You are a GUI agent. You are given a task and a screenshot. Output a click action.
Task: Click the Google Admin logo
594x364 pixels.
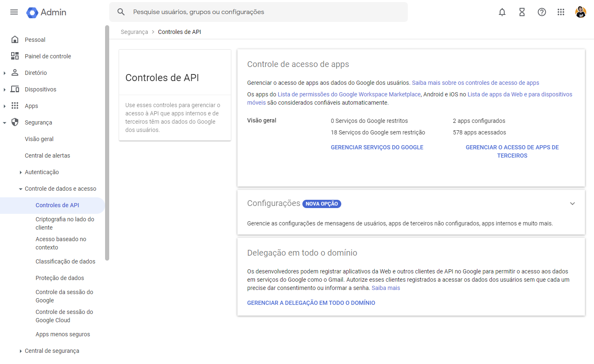click(x=46, y=12)
